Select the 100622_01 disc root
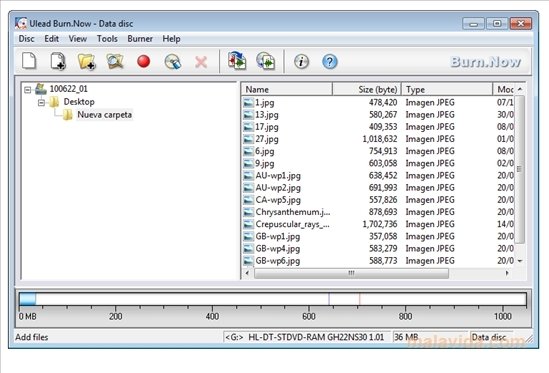The image size is (549, 373). 69,89
